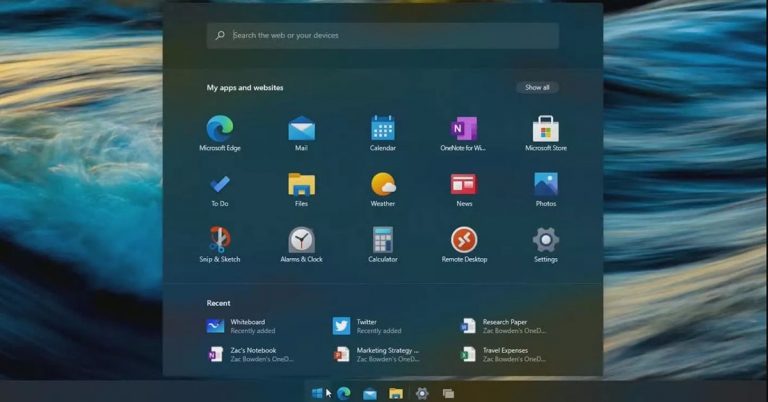Open the Research Paper document
This screenshot has height=402, width=768.
(503, 326)
